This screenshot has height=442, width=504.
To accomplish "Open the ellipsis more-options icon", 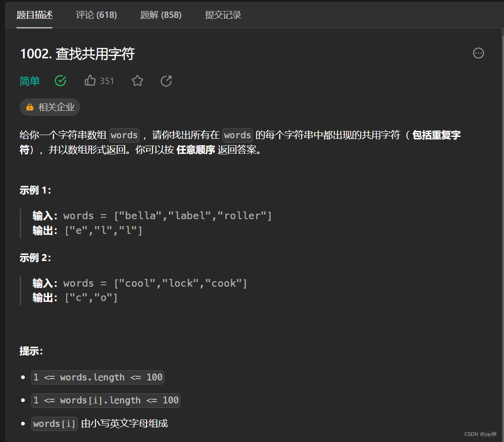I will click(478, 53).
